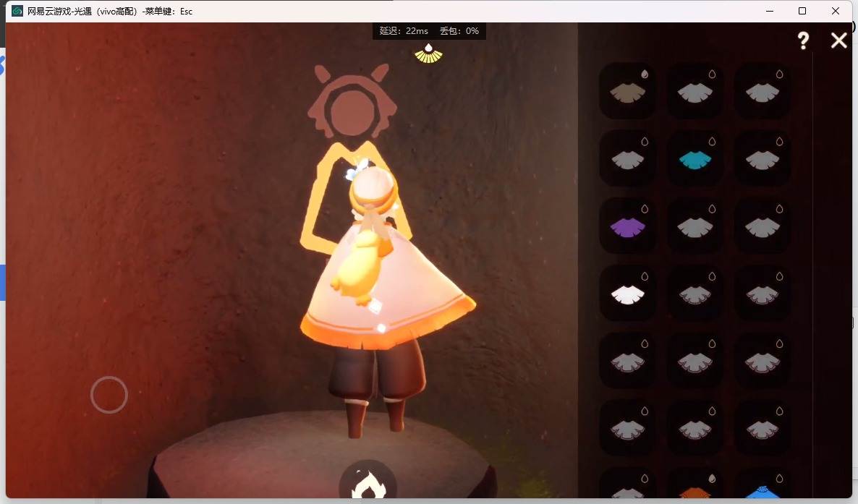Minimize the cloud gaming window
The image size is (858, 504).
(770, 11)
